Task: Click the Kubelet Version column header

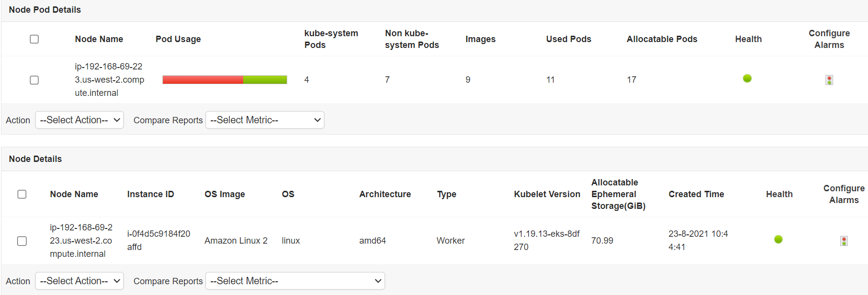Action: (x=547, y=194)
